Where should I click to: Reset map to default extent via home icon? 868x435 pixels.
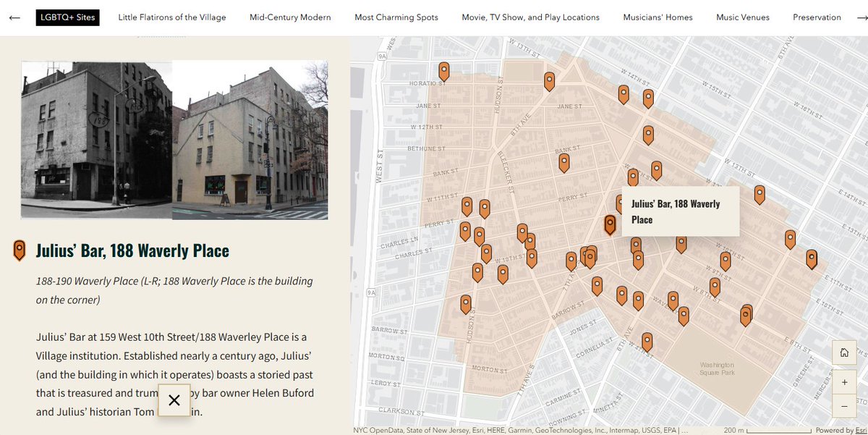pyautogui.click(x=844, y=352)
